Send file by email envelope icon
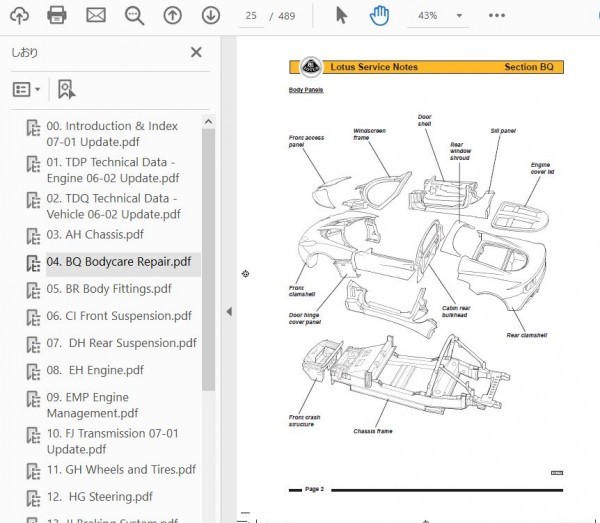Screen dimensions: 600x523 [96, 16]
